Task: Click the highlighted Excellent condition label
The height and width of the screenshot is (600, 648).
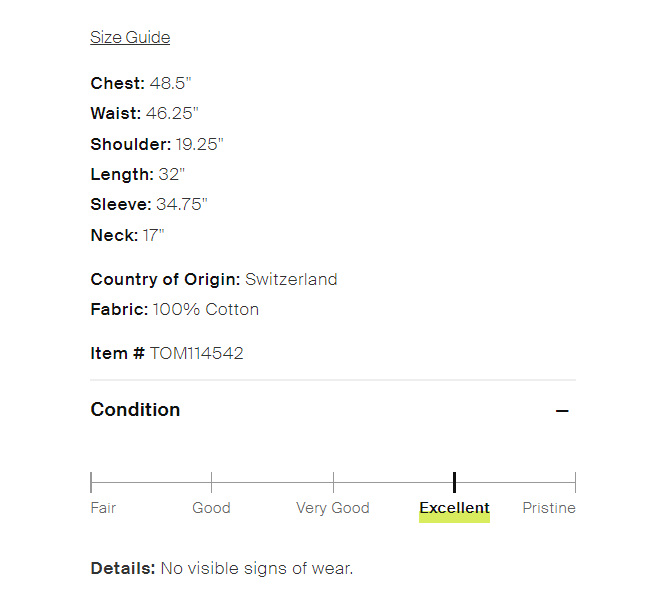Action: (x=454, y=508)
